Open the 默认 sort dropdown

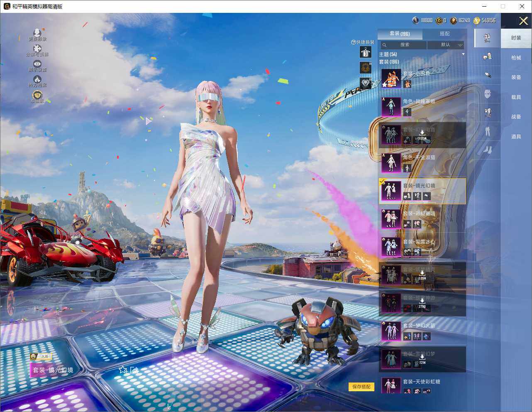coord(446,45)
